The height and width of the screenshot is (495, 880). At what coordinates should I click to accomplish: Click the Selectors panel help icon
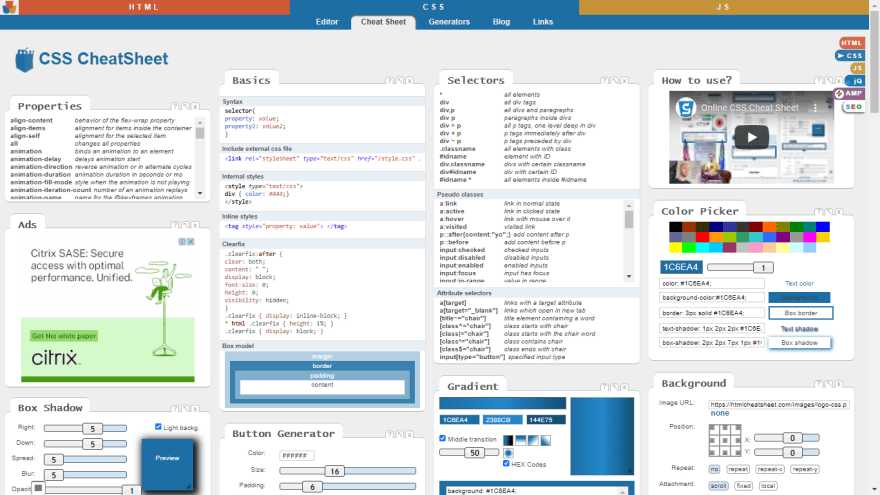pyautogui.click(x=604, y=80)
